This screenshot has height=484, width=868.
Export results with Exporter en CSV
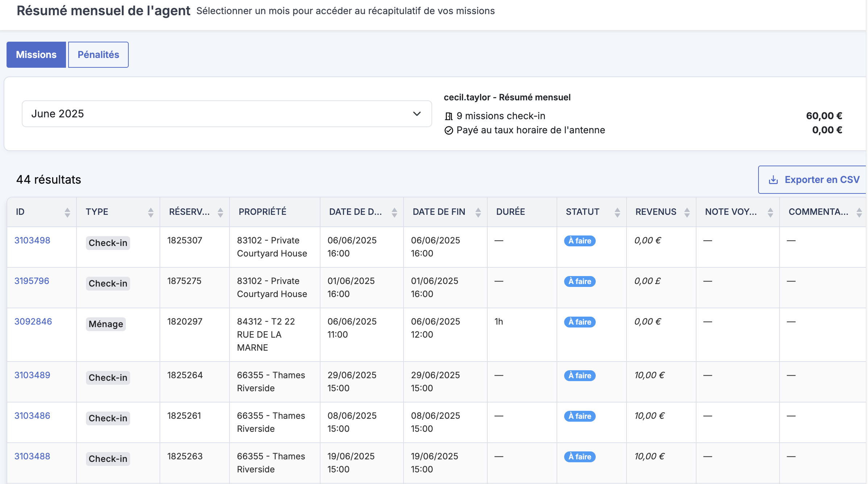click(x=812, y=180)
